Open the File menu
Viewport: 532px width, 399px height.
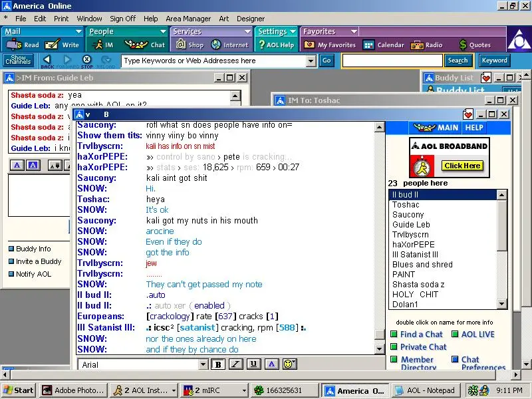coord(21,19)
